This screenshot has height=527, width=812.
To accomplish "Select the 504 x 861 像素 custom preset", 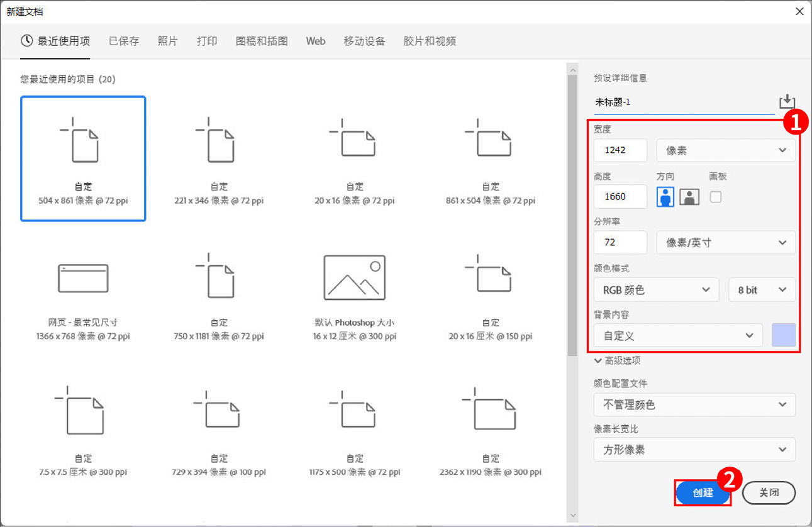I will tap(83, 158).
